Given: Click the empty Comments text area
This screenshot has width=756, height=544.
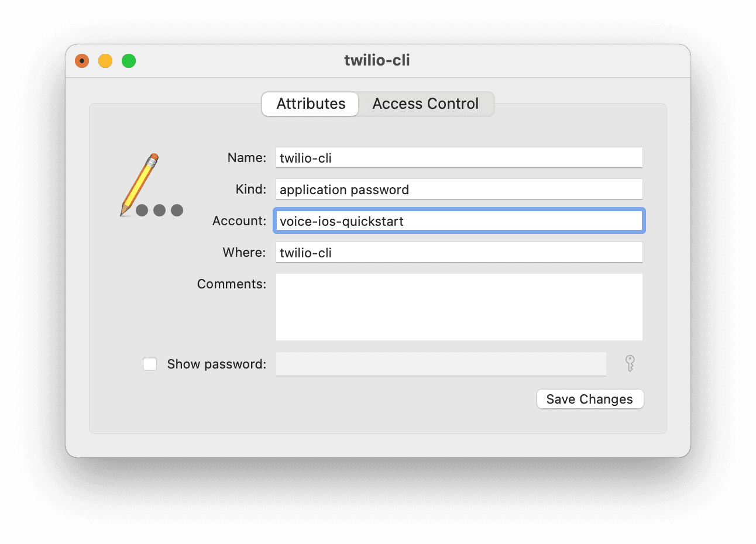Looking at the screenshot, I should 459,307.
